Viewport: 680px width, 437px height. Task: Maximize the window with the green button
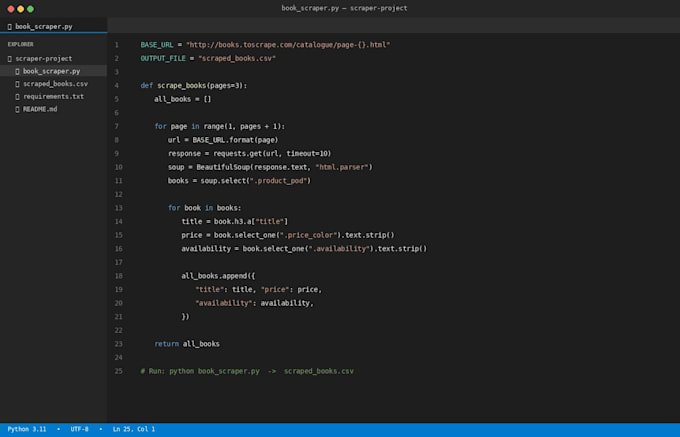coord(30,9)
